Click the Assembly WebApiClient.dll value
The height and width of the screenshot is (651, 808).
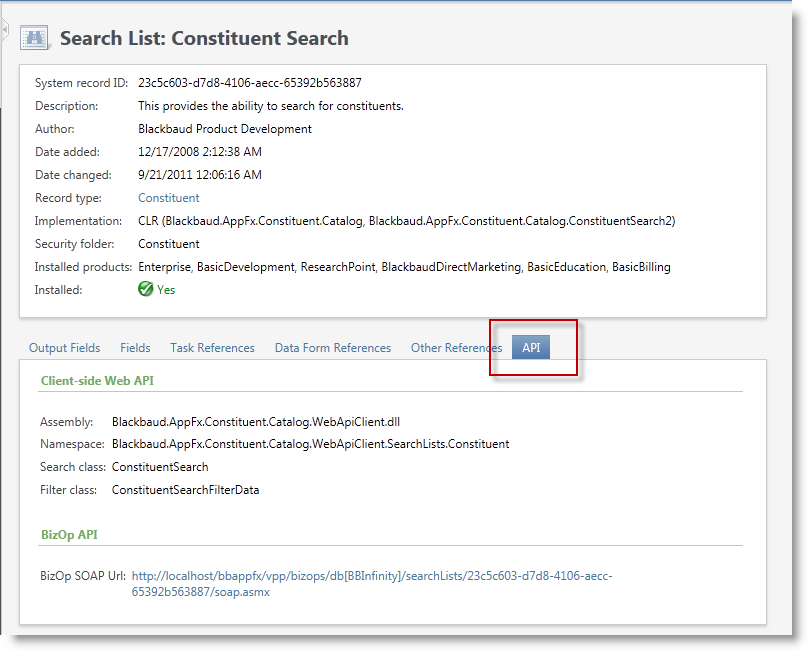(256, 422)
